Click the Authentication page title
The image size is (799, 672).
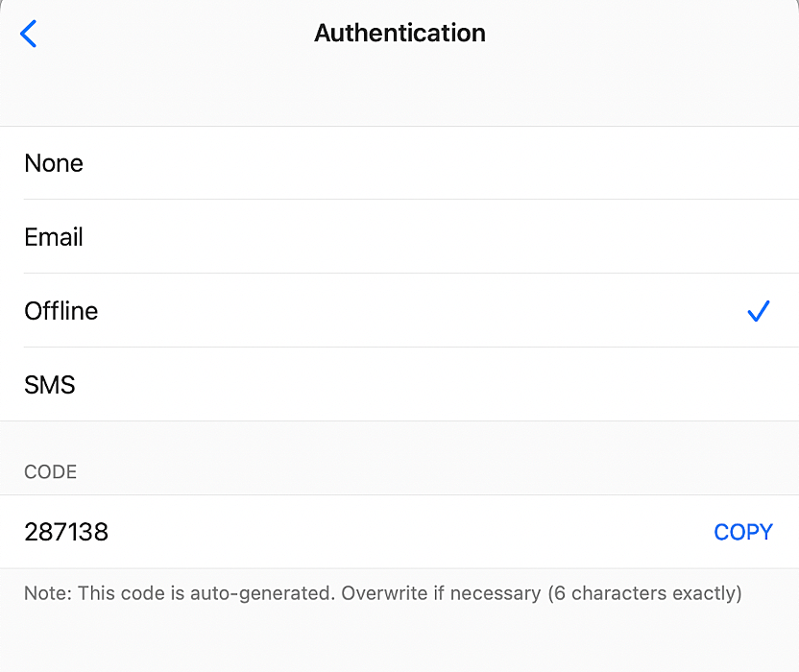(399, 34)
